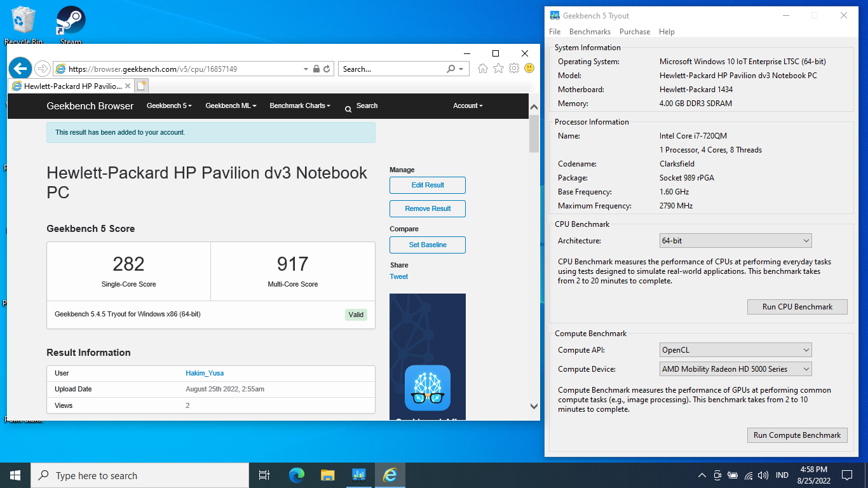Click the Run Compute Benchmark button
868x488 pixels.
797,435
